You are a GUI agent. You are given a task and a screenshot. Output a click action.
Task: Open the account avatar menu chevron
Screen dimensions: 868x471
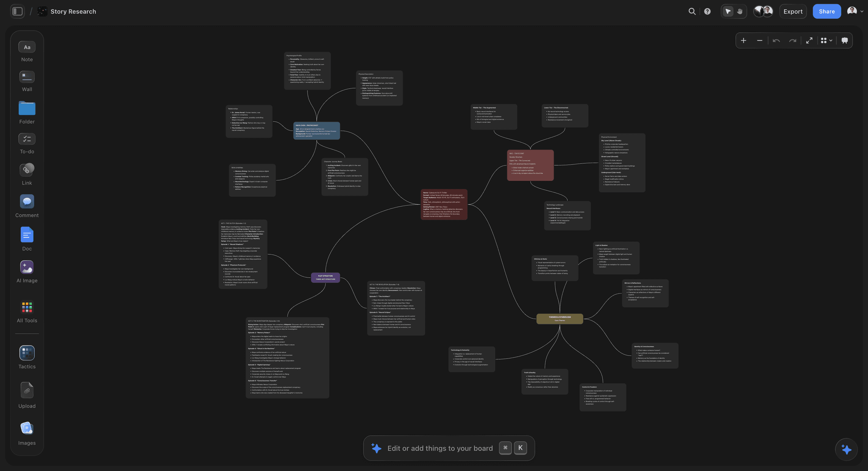pos(862,11)
